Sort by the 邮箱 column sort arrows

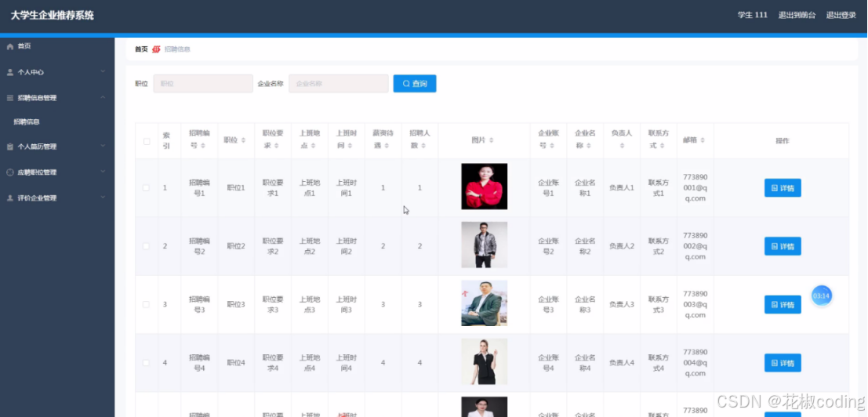(703, 140)
